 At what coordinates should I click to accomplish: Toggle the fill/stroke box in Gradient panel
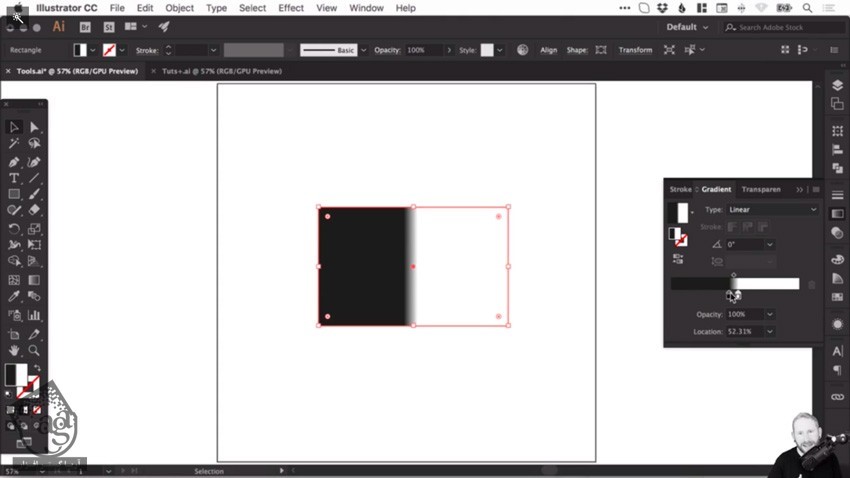tap(678, 237)
